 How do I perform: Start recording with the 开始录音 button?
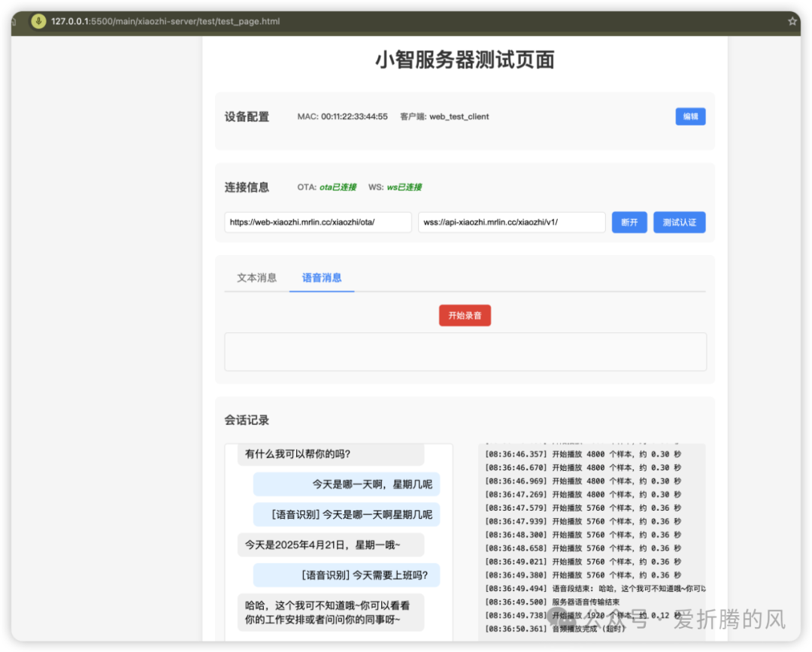coord(465,315)
